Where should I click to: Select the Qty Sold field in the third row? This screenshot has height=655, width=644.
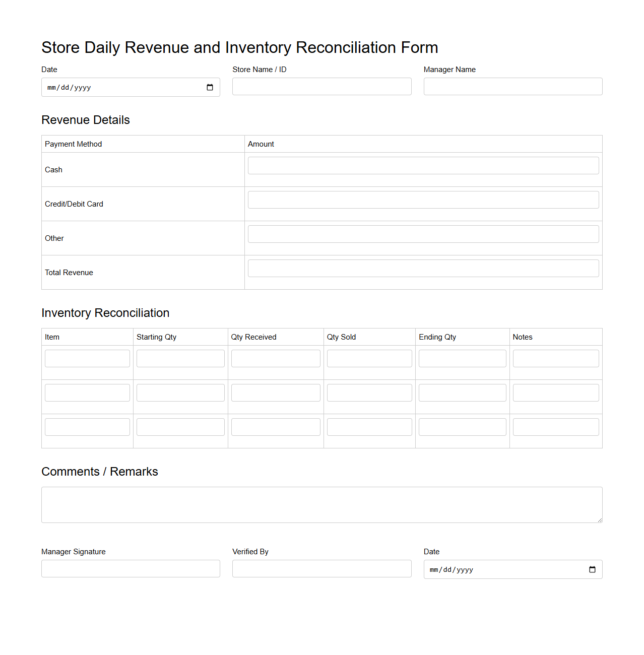[369, 427]
